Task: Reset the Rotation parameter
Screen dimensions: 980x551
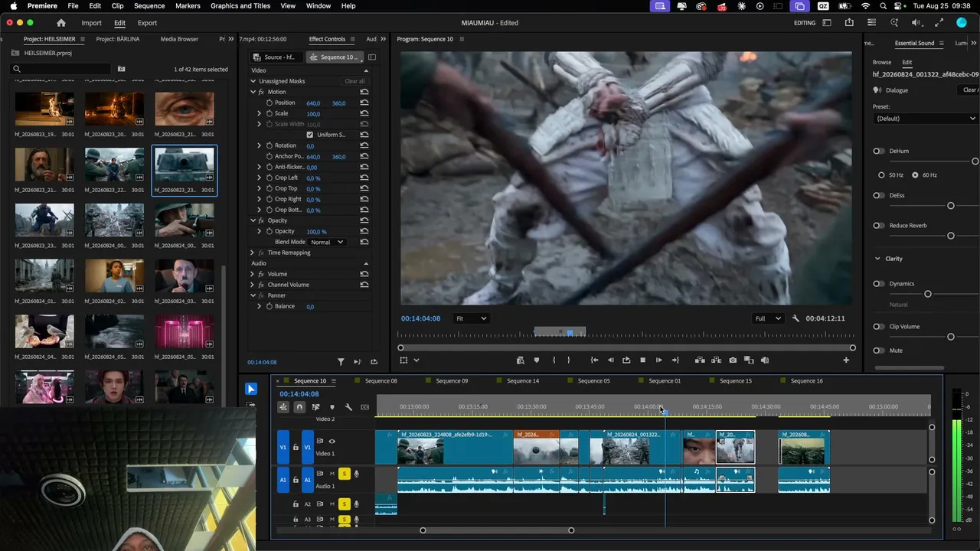Action: [364, 145]
